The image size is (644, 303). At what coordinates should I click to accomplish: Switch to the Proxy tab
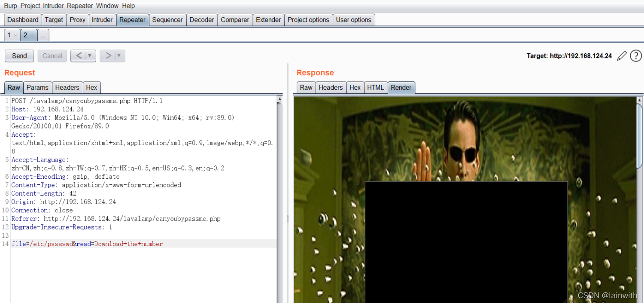click(77, 20)
